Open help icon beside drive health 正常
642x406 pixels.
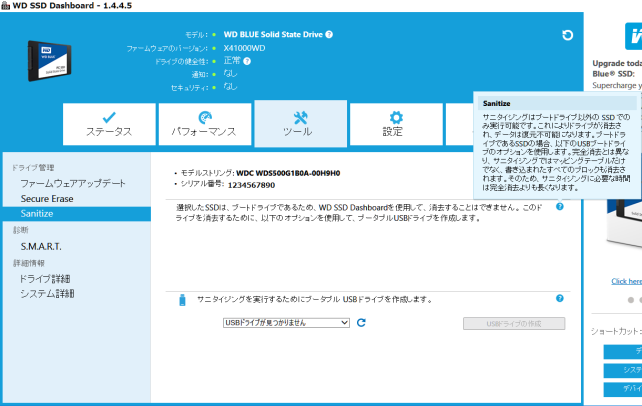(247, 61)
